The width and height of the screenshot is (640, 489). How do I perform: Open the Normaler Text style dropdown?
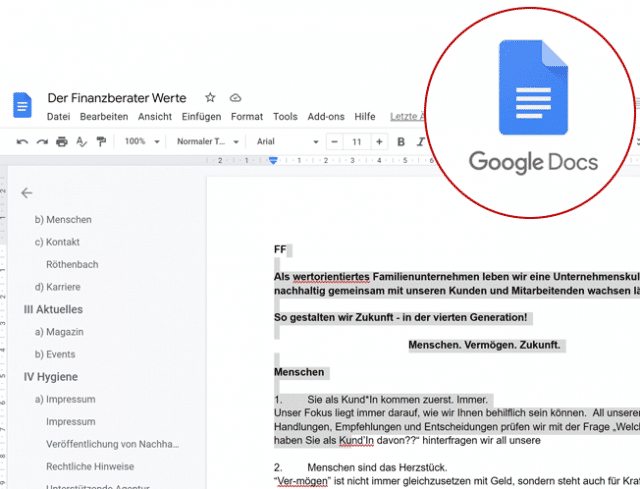click(x=207, y=142)
